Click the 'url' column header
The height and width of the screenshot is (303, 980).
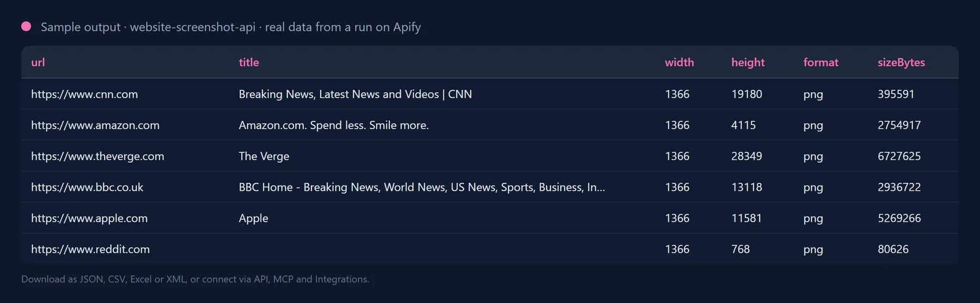tap(38, 63)
